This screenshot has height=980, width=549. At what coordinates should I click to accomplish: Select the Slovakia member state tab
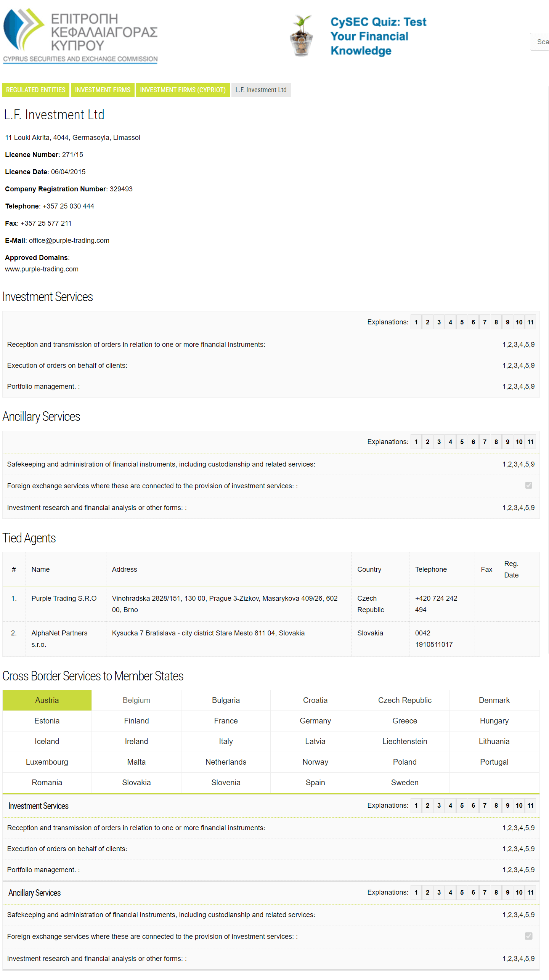pyautogui.click(x=136, y=783)
